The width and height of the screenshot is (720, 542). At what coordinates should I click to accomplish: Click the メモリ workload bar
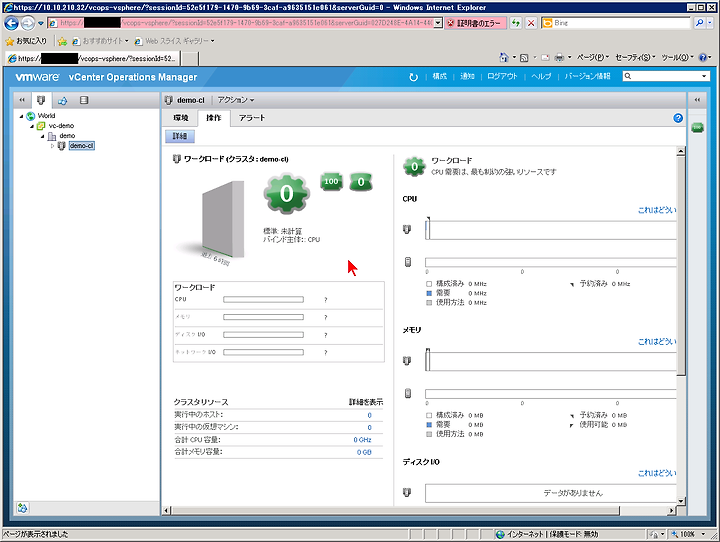click(x=263, y=317)
